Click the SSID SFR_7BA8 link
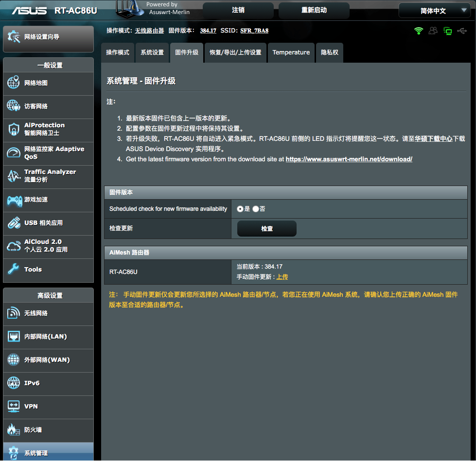Image resolution: width=476 pixels, height=461 pixels. (254, 31)
